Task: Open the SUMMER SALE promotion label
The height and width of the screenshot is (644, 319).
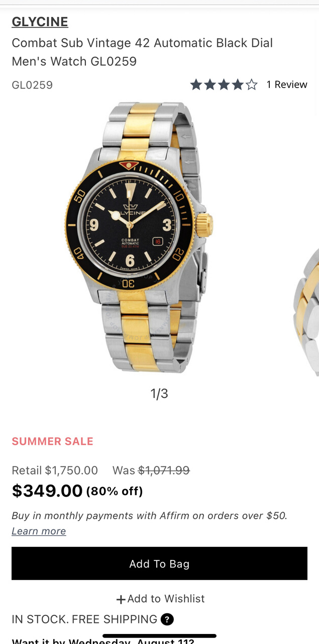Action: pos(53,441)
